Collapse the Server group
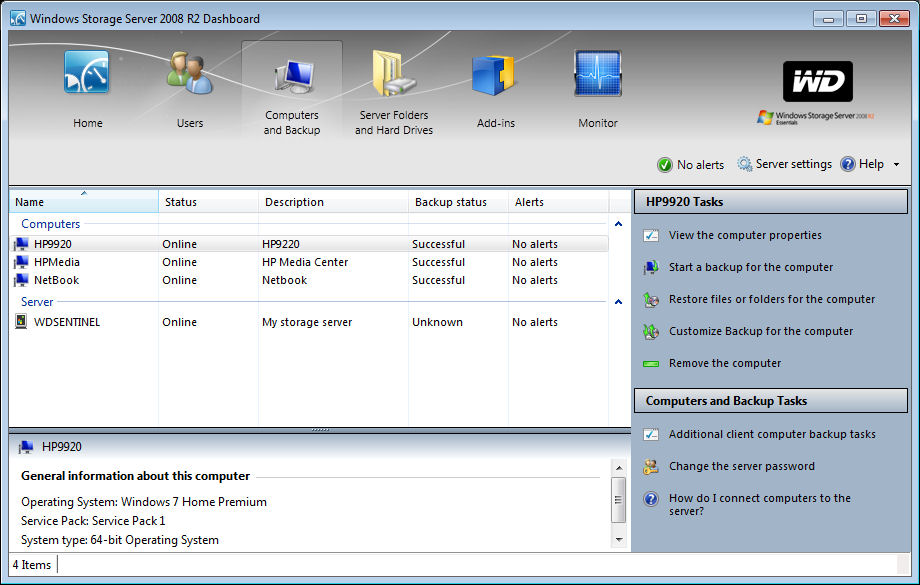The image size is (920, 585). tap(618, 302)
